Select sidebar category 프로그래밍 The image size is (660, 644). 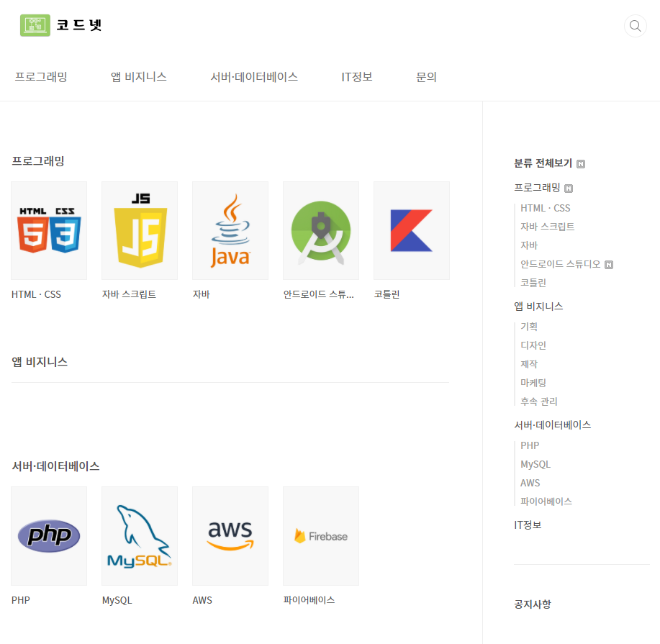[537, 188]
